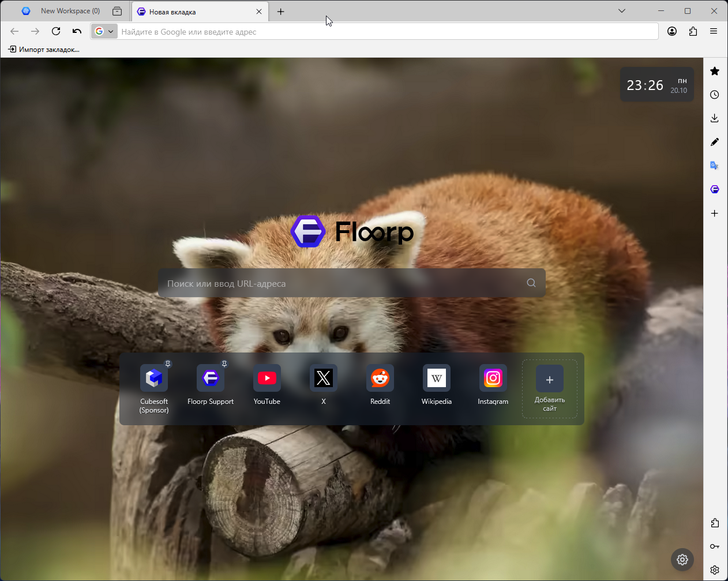728x581 pixels.
Task: Open the Google Translate sidebar panel
Action: pyautogui.click(x=715, y=166)
